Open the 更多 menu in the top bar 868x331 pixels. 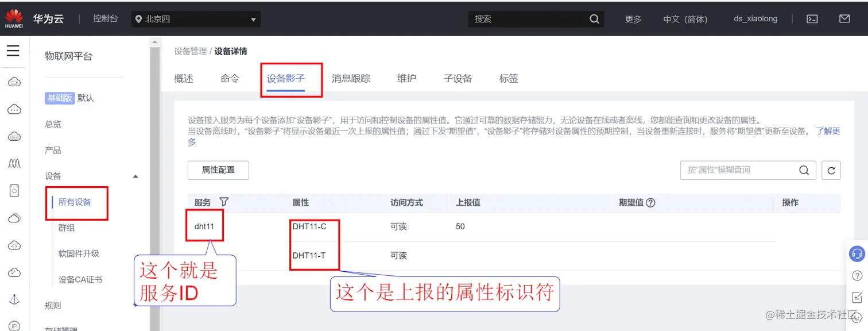coord(633,19)
